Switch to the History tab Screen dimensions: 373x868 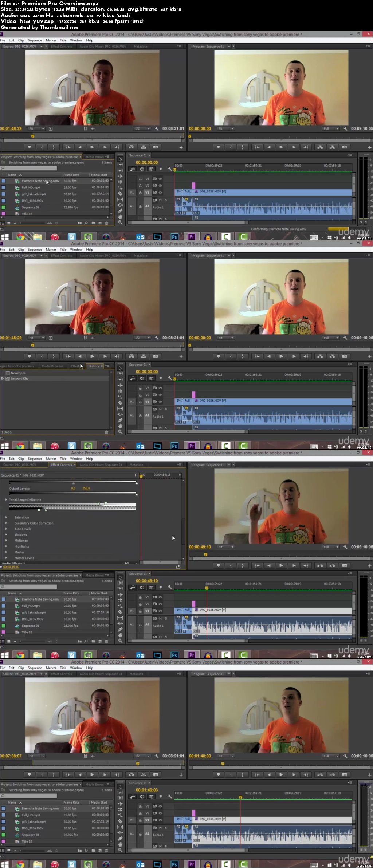point(94,366)
